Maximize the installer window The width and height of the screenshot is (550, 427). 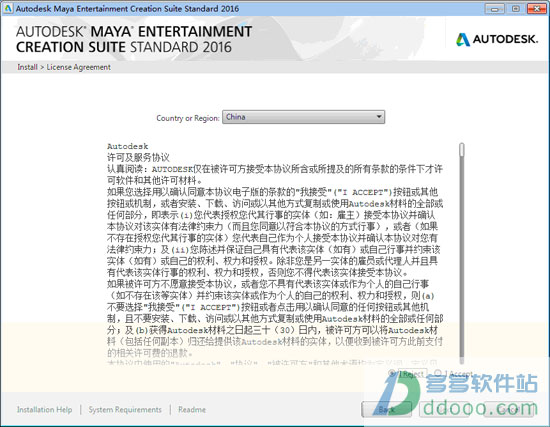(515, 9)
